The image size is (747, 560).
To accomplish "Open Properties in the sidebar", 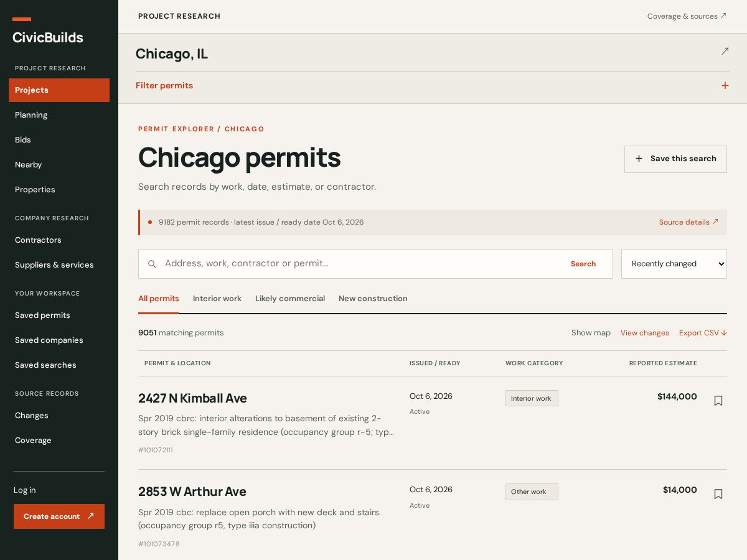I will point(59,190).
